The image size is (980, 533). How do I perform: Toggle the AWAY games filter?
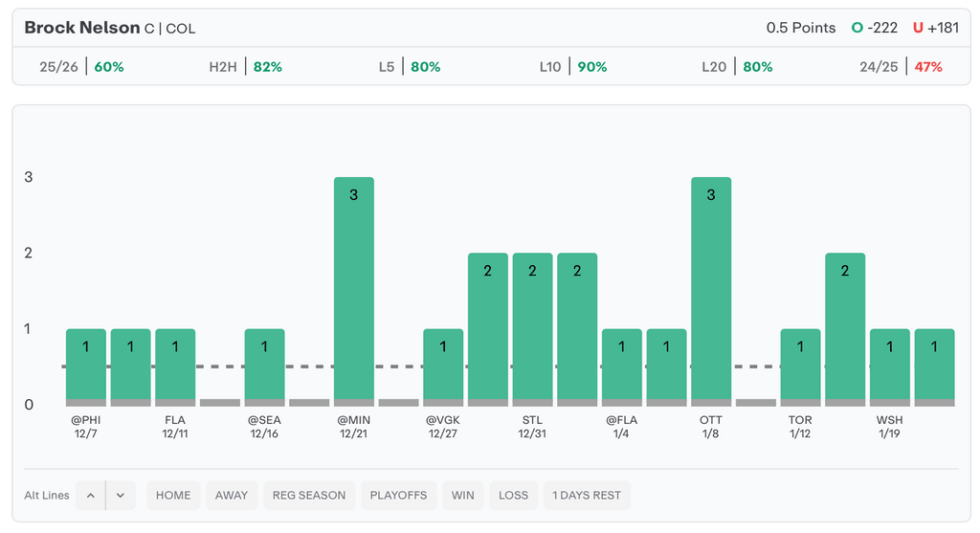(x=231, y=495)
